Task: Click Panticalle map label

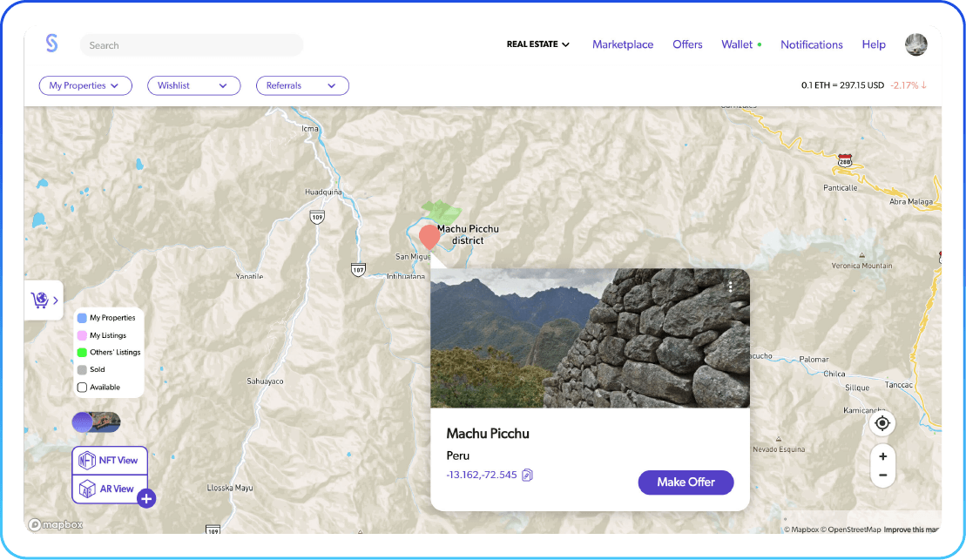Action: pos(841,188)
